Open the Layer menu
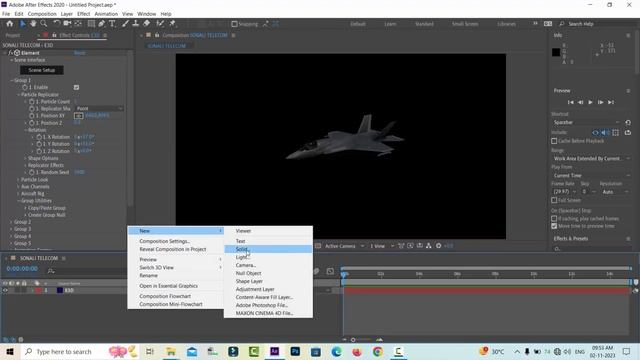 point(67,14)
